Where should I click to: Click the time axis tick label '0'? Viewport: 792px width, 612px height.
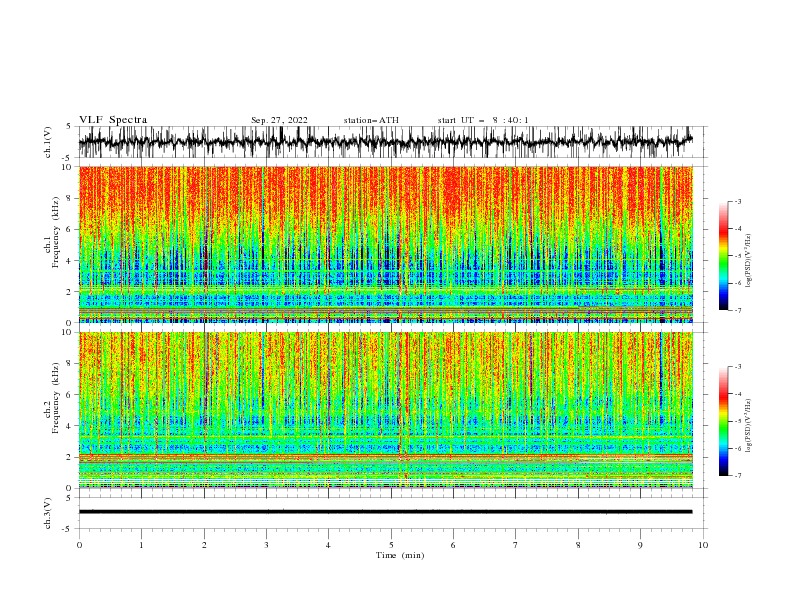tap(79, 545)
